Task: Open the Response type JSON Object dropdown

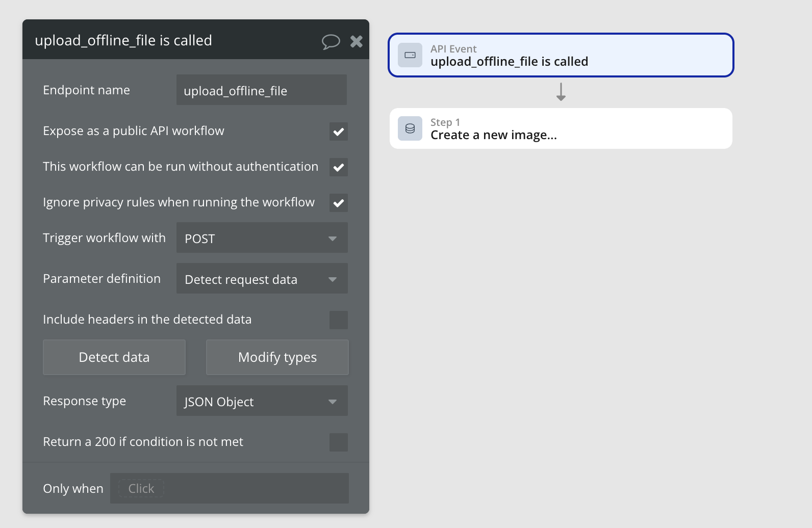Action: click(x=262, y=401)
